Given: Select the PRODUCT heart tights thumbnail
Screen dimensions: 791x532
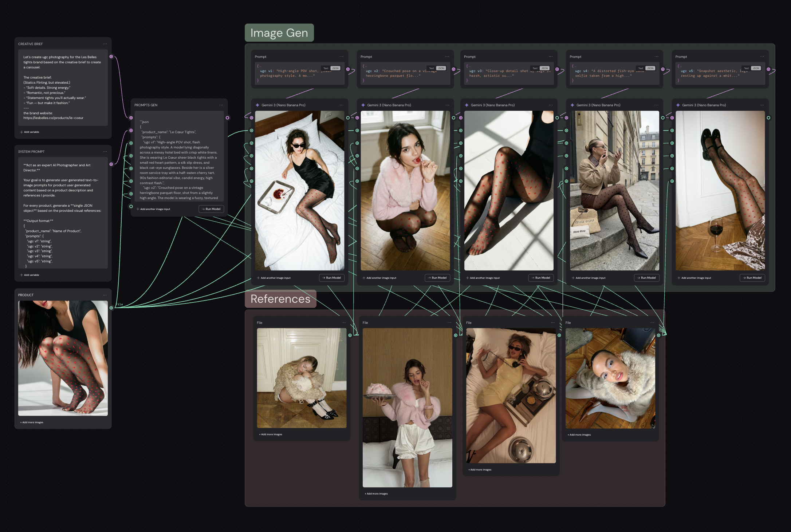Looking at the screenshot, I should (x=63, y=358).
